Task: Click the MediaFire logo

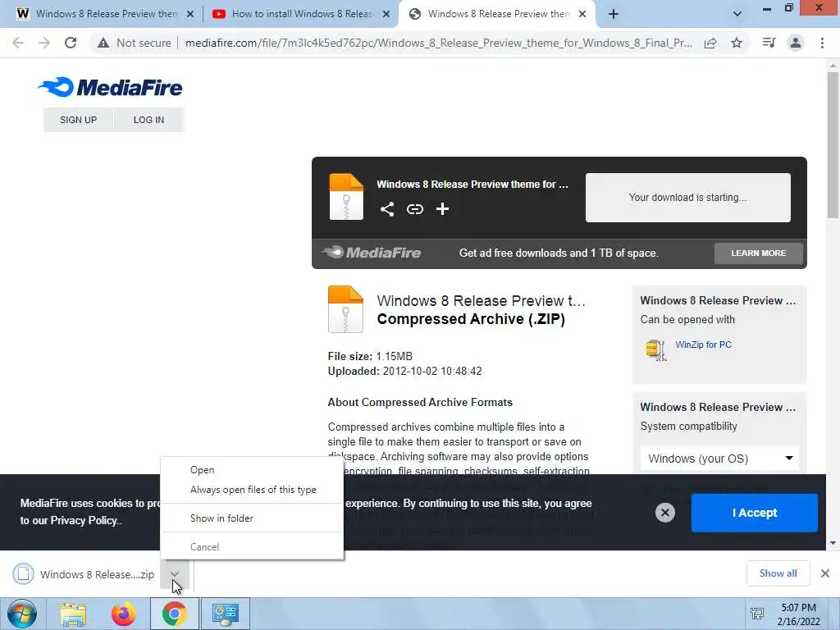Action: pos(110,87)
